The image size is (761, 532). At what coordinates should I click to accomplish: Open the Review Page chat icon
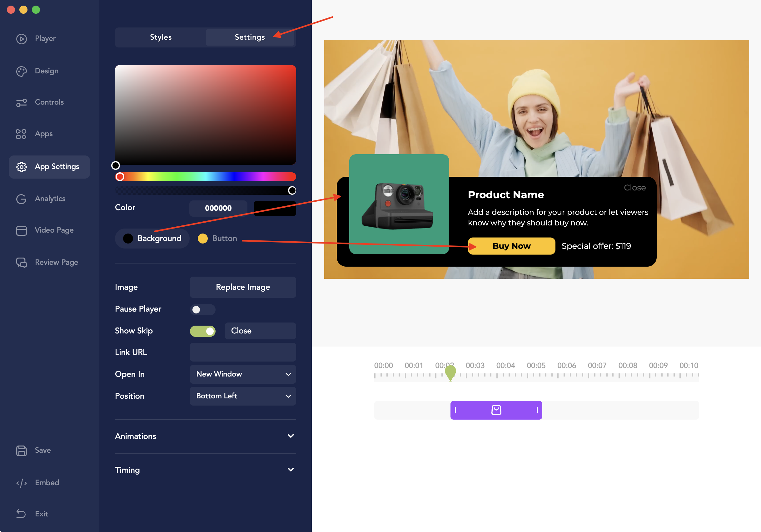click(x=22, y=263)
